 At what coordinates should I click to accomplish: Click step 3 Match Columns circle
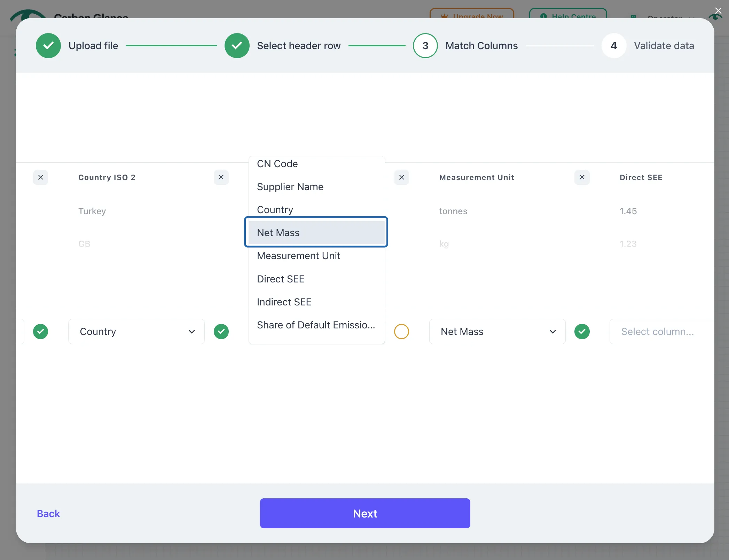[x=425, y=46]
